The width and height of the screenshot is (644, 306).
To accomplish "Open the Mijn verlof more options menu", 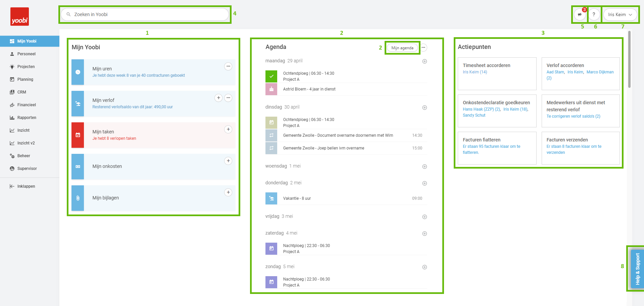I will click(x=228, y=98).
